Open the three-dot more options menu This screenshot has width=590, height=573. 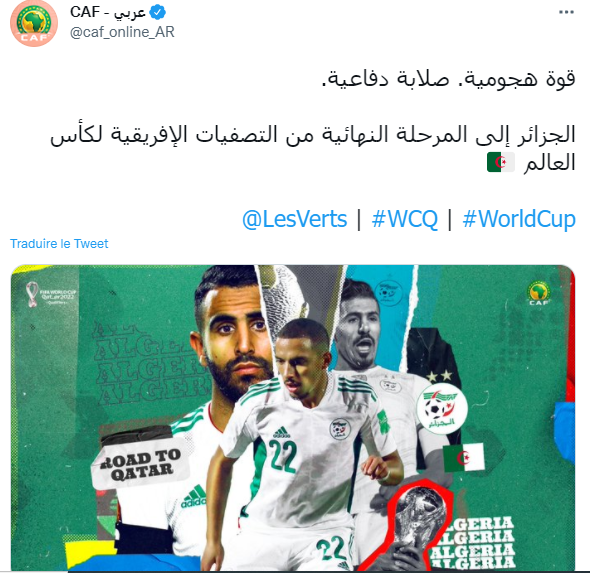pyautogui.click(x=566, y=12)
